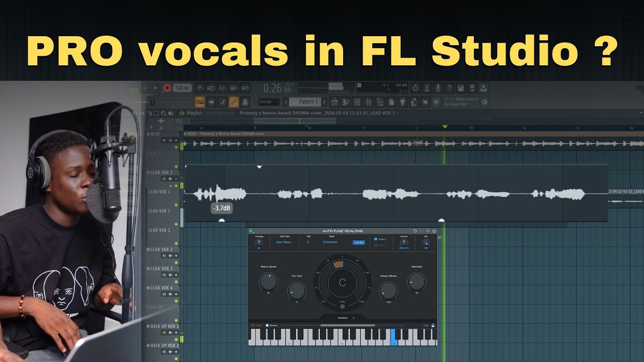
Task: Select the BEAT track label
Action: [155, 134]
